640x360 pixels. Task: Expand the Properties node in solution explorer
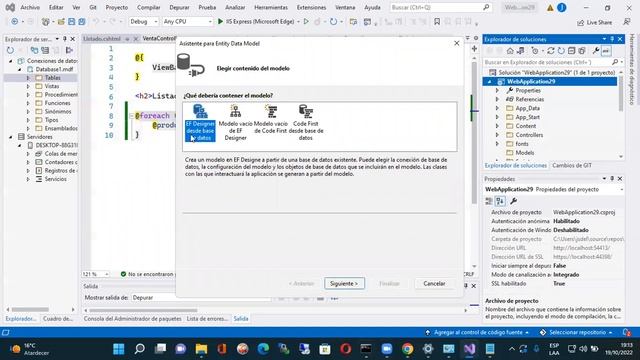coord(497,90)
